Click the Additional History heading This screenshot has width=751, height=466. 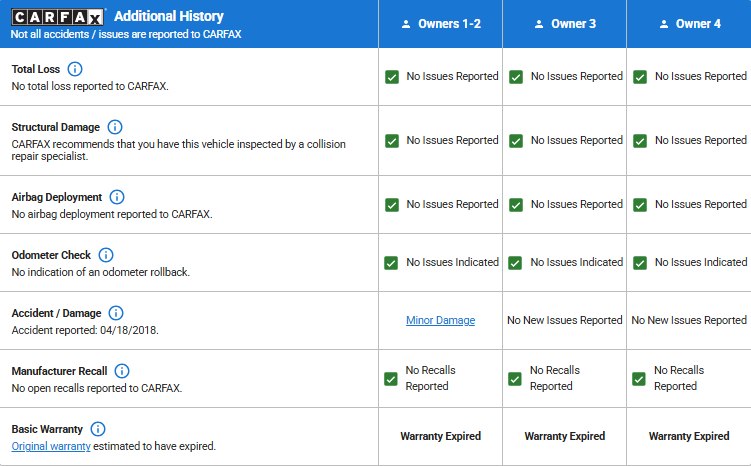click(169, 17)
